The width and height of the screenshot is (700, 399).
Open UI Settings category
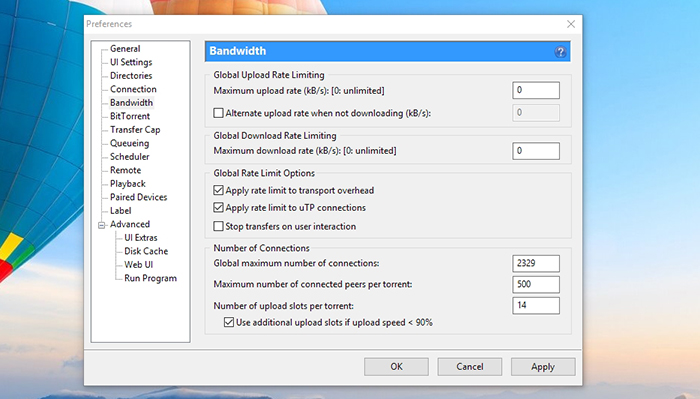tap(131, 62)
